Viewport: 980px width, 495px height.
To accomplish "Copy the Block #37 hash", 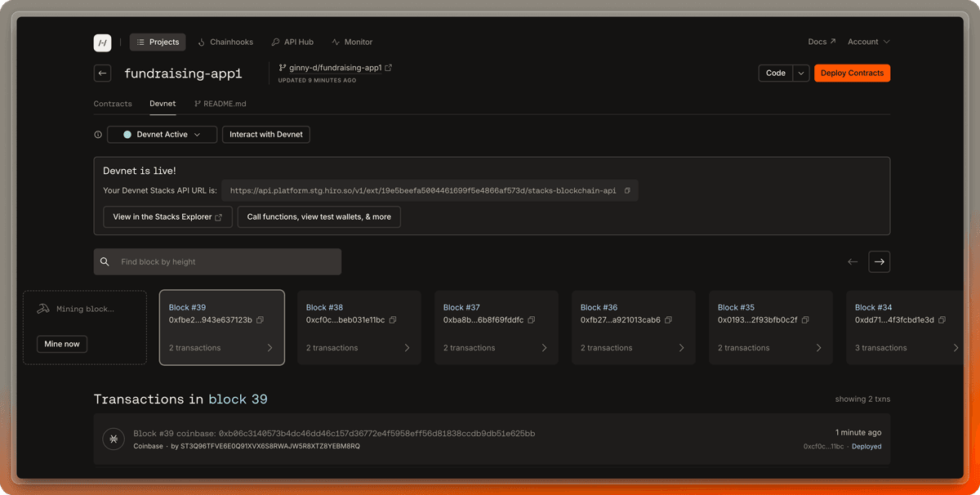I will (532, 320).
